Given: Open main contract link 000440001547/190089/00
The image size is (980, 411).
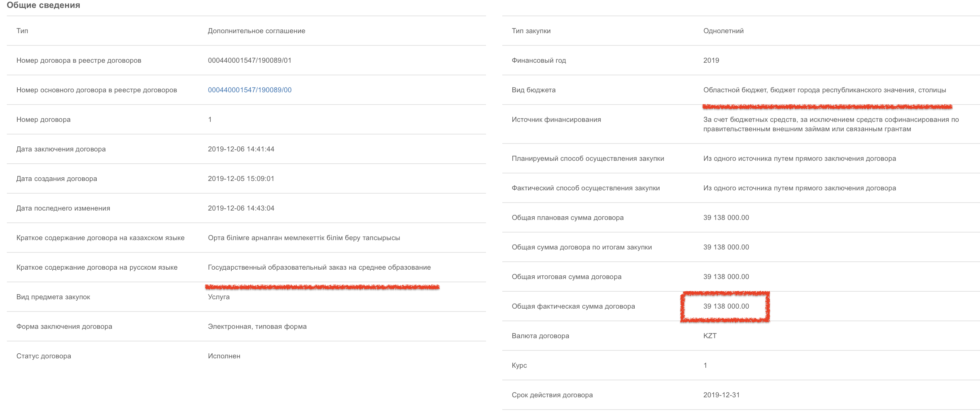Looking at the screenshot, I should click(250, 90).
